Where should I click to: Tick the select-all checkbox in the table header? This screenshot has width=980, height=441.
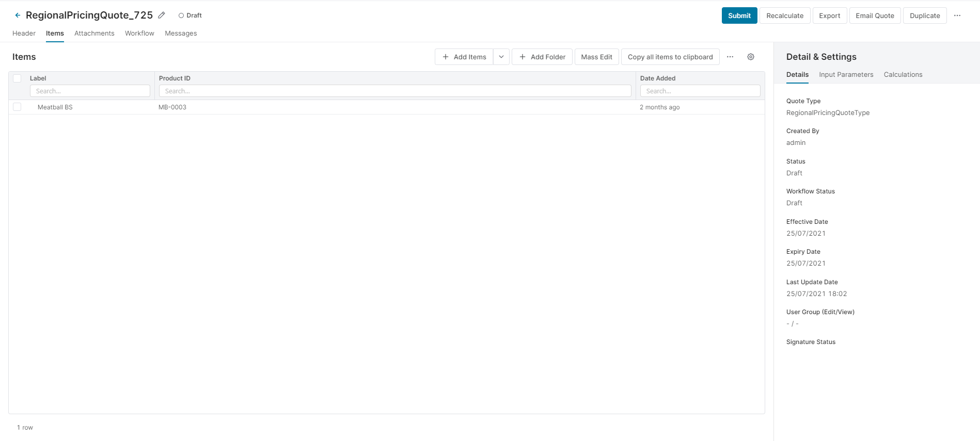pyautogui.click(x=17, y=78)
